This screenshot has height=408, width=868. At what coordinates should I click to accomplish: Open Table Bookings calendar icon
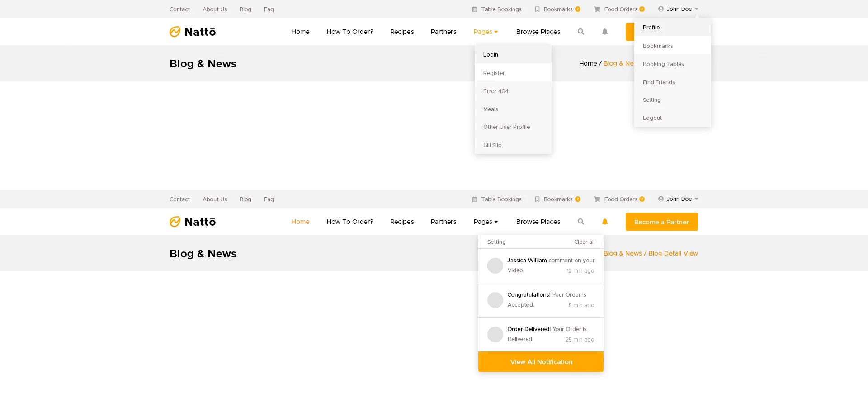[x=475, y=9]
